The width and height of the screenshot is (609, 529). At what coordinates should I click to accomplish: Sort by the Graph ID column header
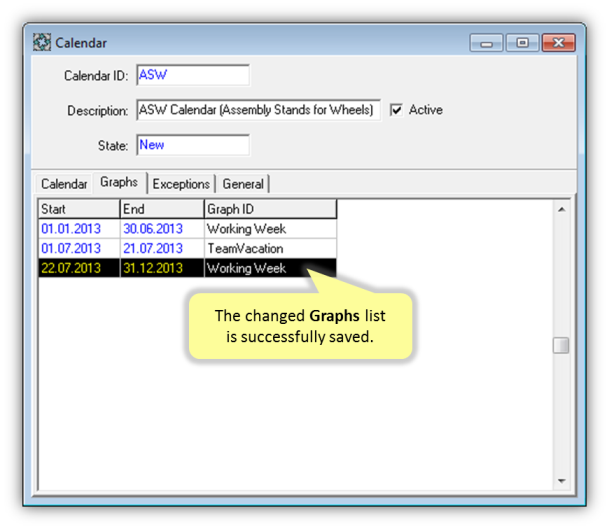click(x=270, y=209)
